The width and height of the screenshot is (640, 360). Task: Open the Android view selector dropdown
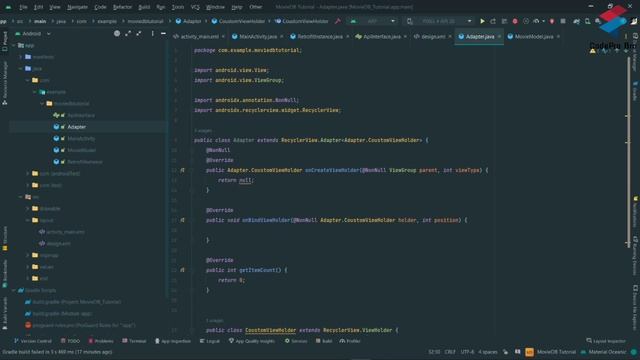click(33, 33)
